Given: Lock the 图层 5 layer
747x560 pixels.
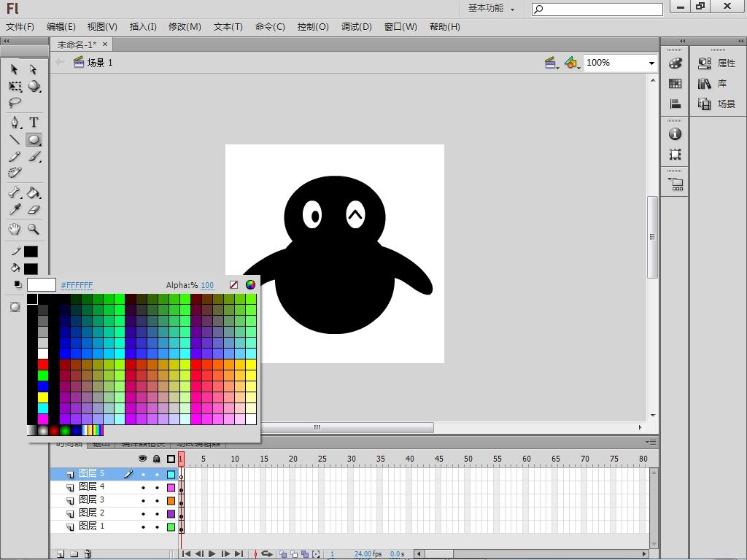Looking at the screenshot, I should click(x=157, y=474).
